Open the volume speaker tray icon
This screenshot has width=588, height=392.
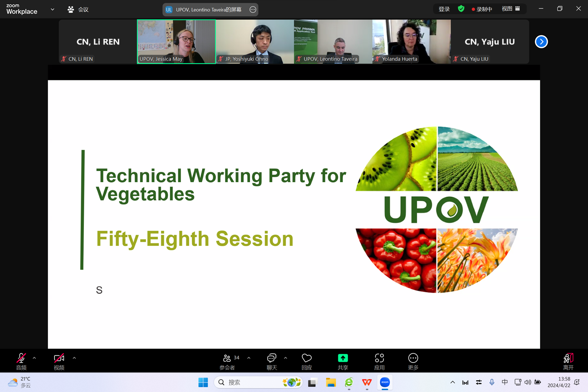(528, 382)
